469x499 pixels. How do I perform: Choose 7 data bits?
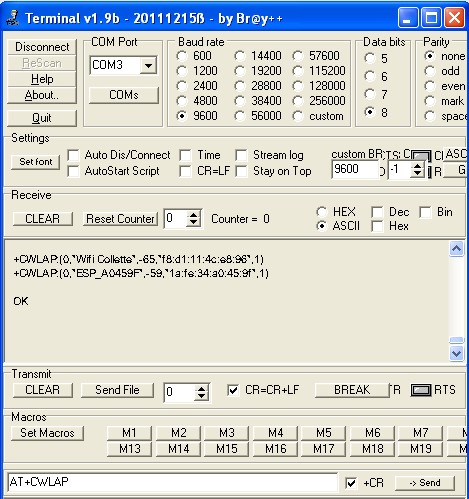(x=370, y=94)
